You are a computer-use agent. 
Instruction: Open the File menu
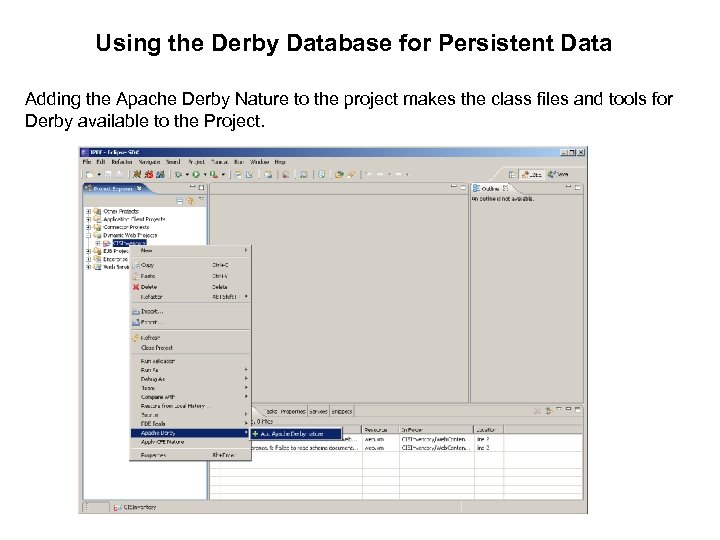click(x=87, y=162)
